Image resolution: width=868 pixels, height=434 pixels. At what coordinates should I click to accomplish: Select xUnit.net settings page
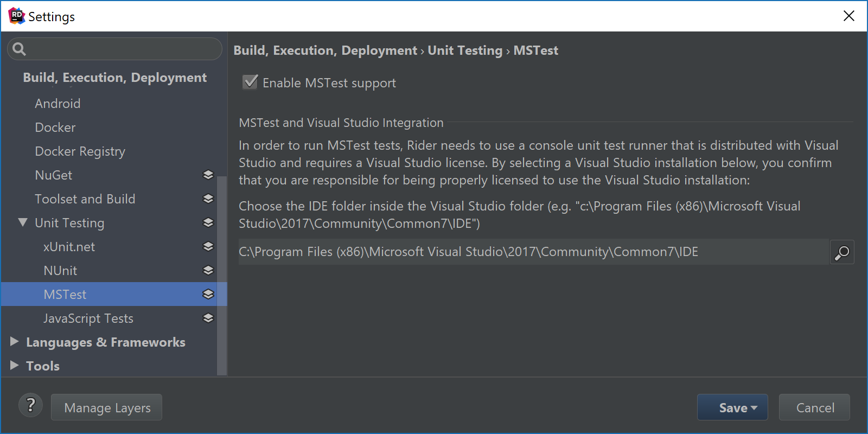click(x=69, y=246)
